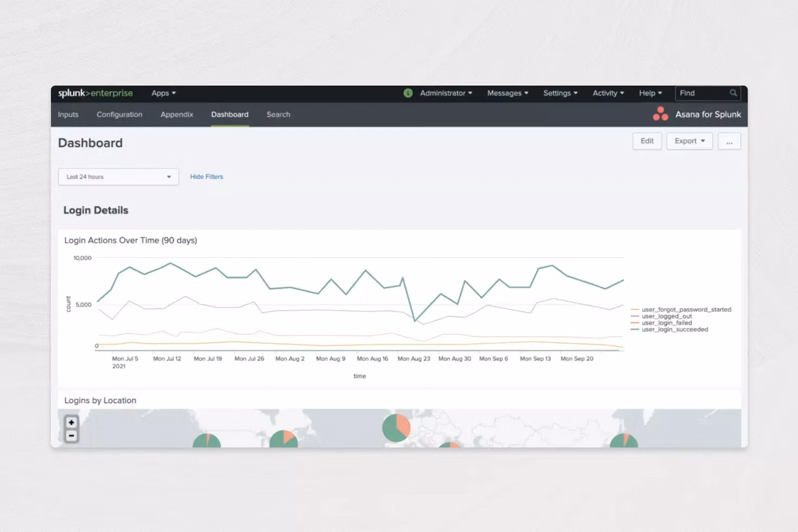Click the Splunk enterprise logo
Image resolution: width=798 pixels, height=532 pixels.
pos(95,93)
